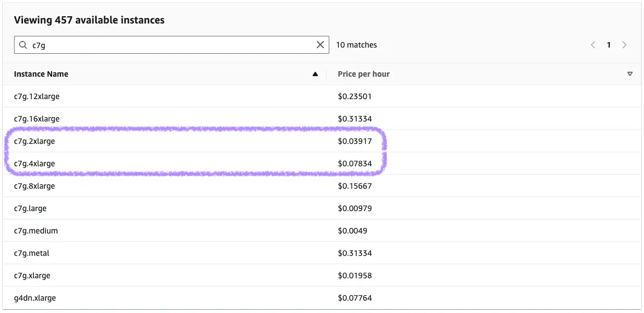Screen dimensions: 644x313
Task: Clear the c7g search text
Action: pyautogui.click(x=320, y=45)
